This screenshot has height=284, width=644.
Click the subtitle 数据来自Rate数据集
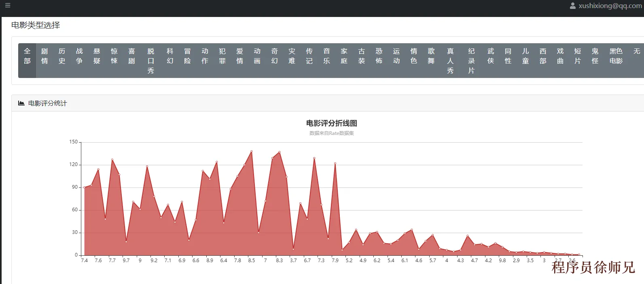(332, 133)
